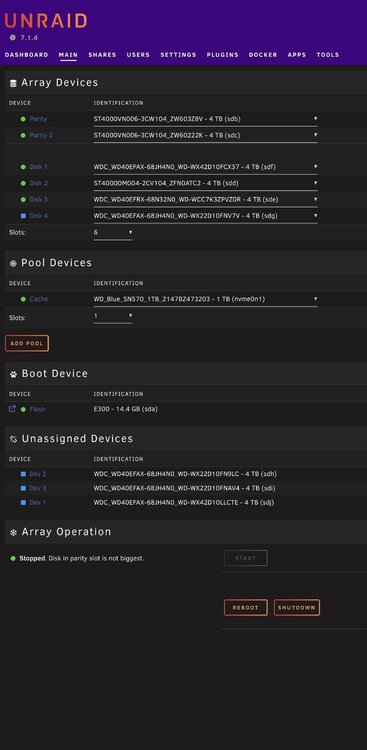Click the blue status square for Disk 4

click(23, 216)
